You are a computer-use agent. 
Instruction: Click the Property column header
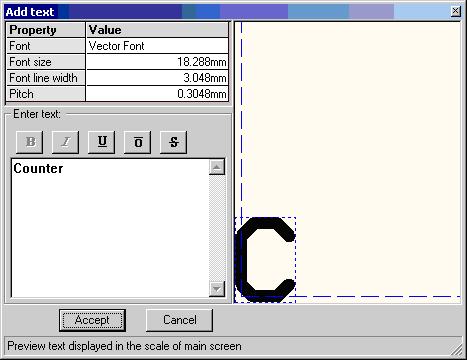click(46, 30)
